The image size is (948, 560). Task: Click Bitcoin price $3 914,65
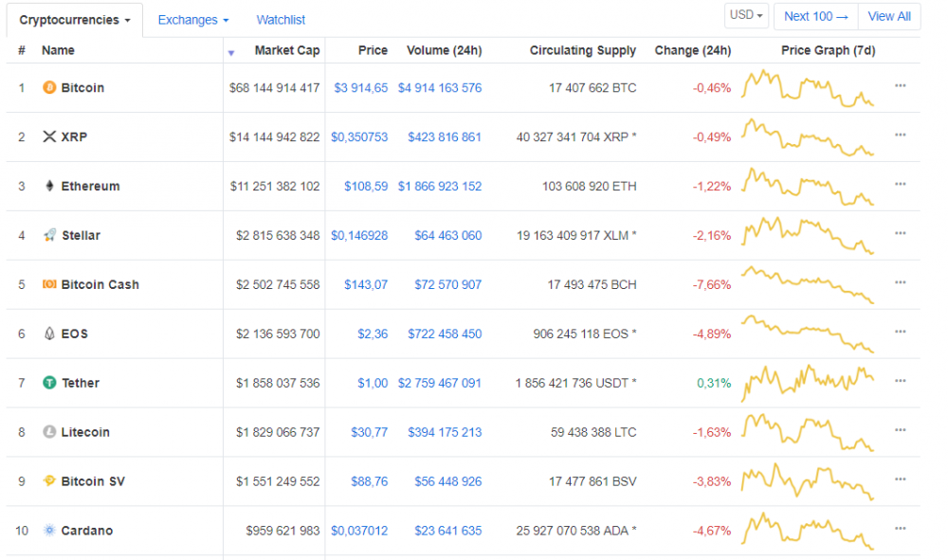[361, 87]
